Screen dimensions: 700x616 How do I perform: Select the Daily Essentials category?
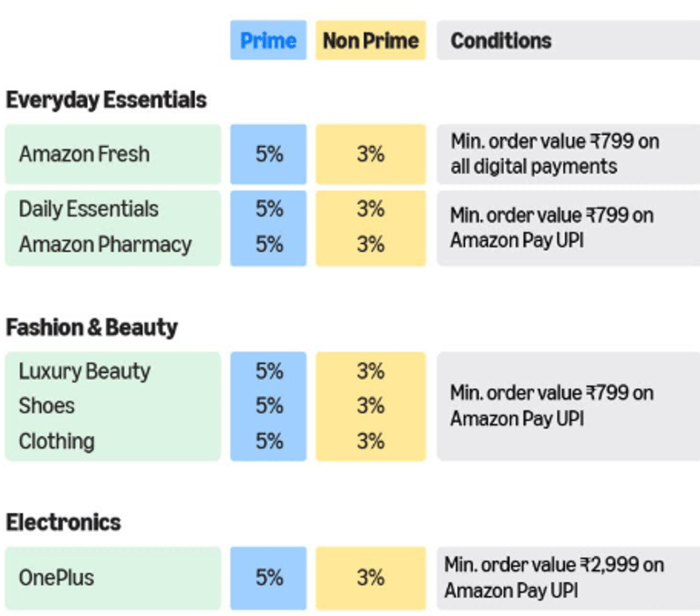pos(89,209)
